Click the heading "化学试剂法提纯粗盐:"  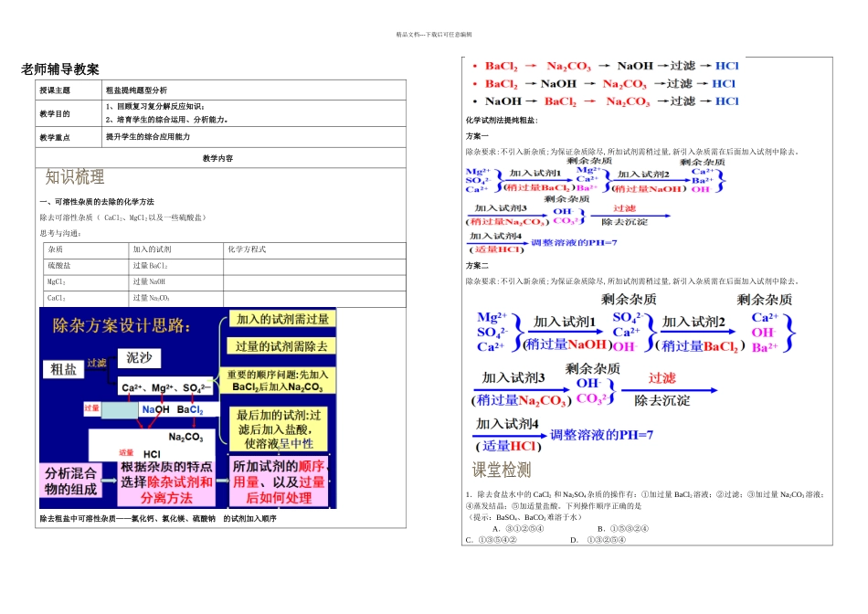(x=502, y=120)
